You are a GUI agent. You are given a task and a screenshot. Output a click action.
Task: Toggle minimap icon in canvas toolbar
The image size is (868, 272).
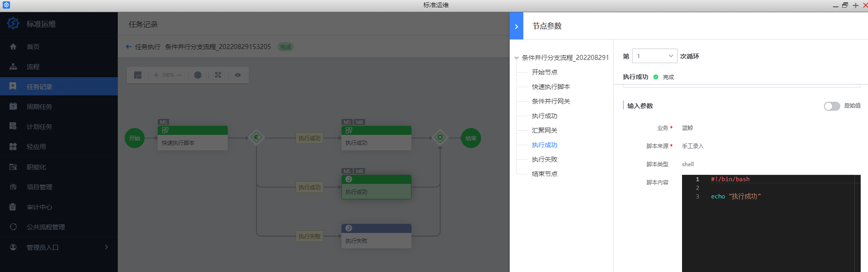point(138,75)
